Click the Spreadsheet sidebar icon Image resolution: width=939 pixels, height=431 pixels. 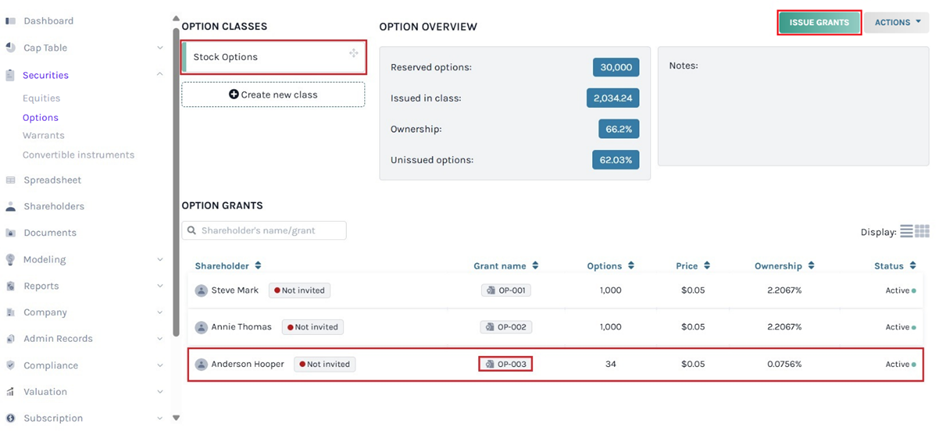coord(10,180)
